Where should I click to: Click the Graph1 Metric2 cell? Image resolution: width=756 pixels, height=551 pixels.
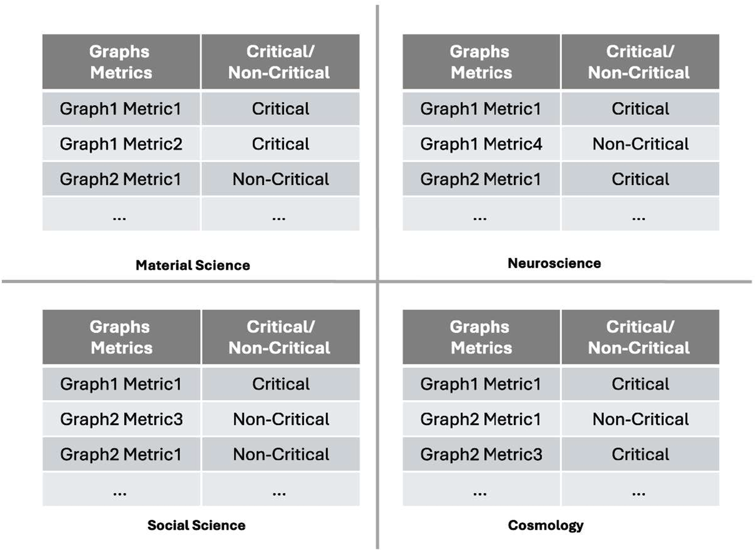coord(121,144)
